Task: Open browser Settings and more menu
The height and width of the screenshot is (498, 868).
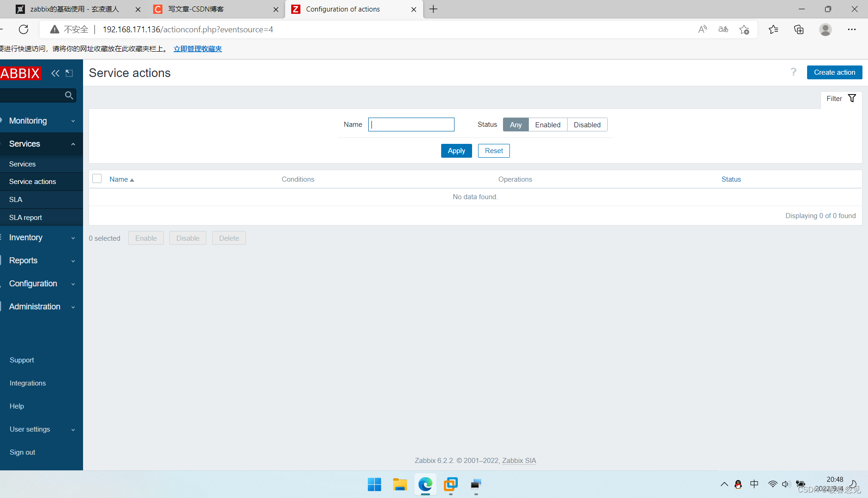Action: click(x=852, y=30)
